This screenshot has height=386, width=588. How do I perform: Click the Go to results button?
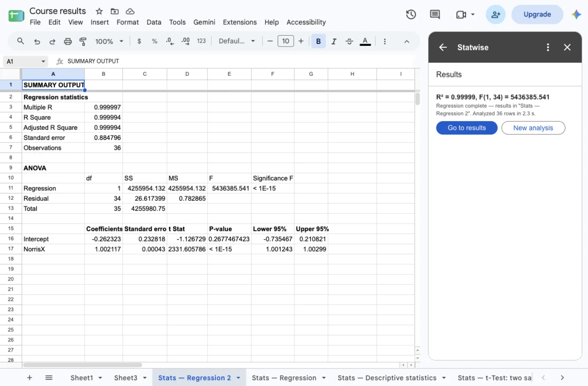point(467,128)
